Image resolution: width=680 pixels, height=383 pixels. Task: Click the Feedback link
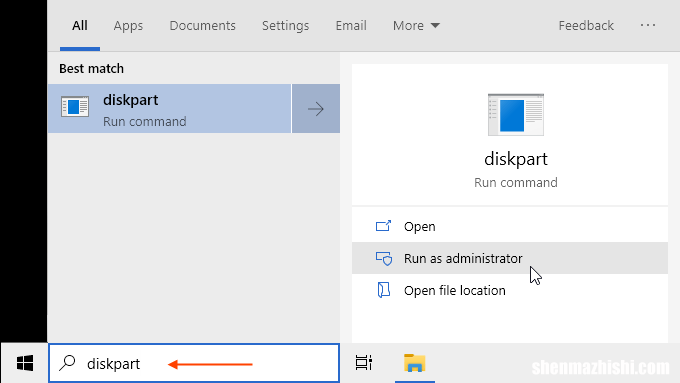tap(586, 26)
